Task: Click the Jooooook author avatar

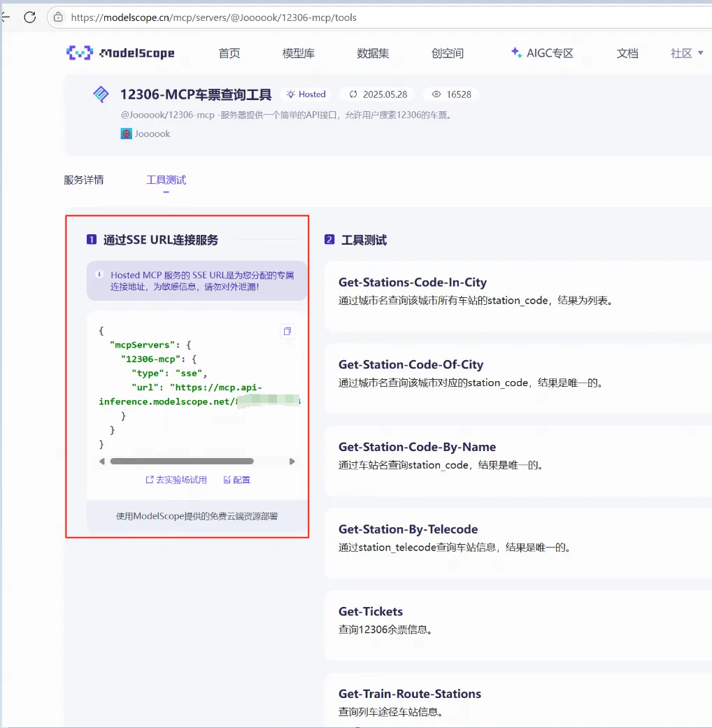Action: tap(127, 134)
